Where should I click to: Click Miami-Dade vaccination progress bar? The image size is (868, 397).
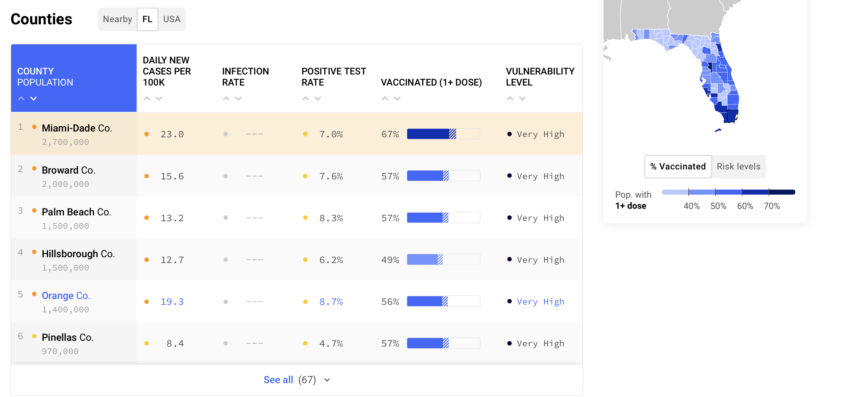[x=443, y=134]
